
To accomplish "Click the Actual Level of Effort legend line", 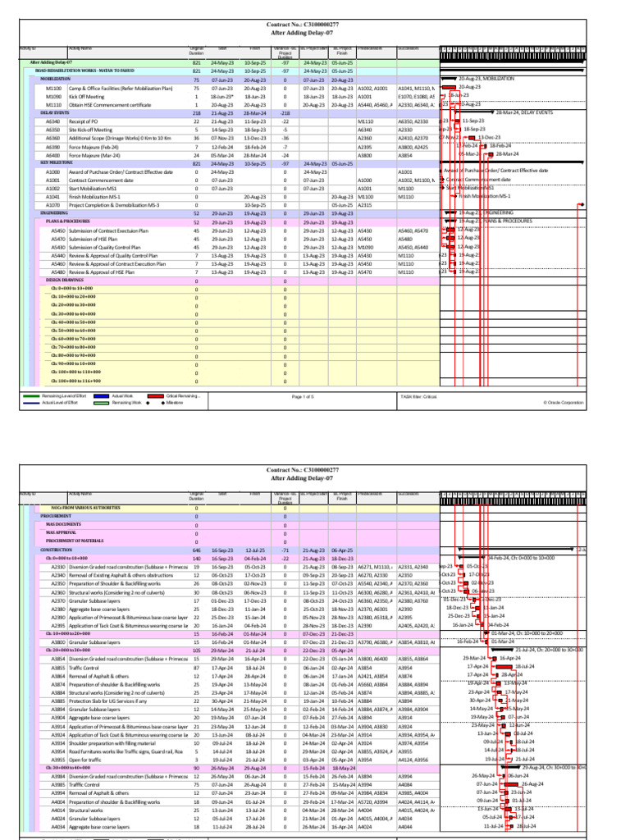I will (x=31, y=402).
